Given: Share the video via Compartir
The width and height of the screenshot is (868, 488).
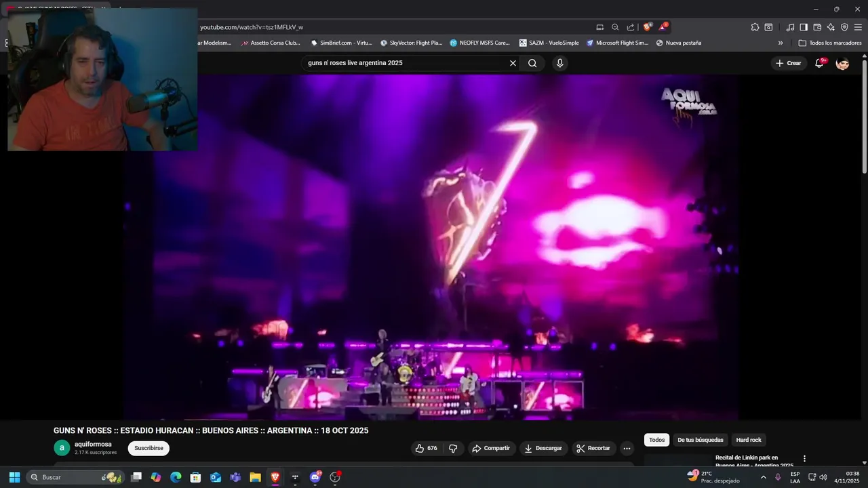Looking at the screenshot, I should click(x=491, y=448).
